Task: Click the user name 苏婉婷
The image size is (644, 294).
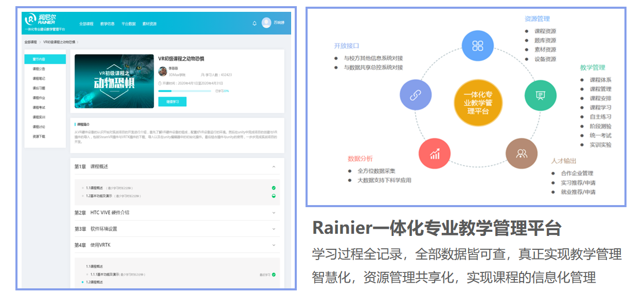Action: (279, 23)
